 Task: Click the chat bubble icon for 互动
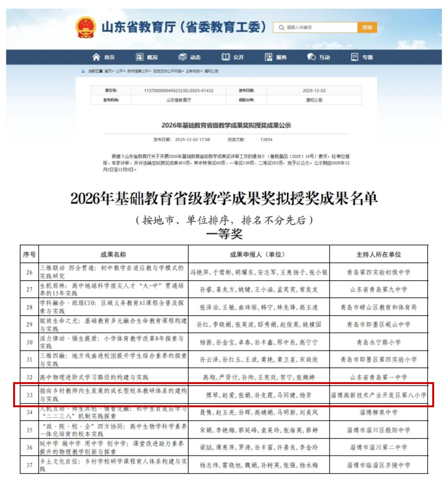(312, 57)
